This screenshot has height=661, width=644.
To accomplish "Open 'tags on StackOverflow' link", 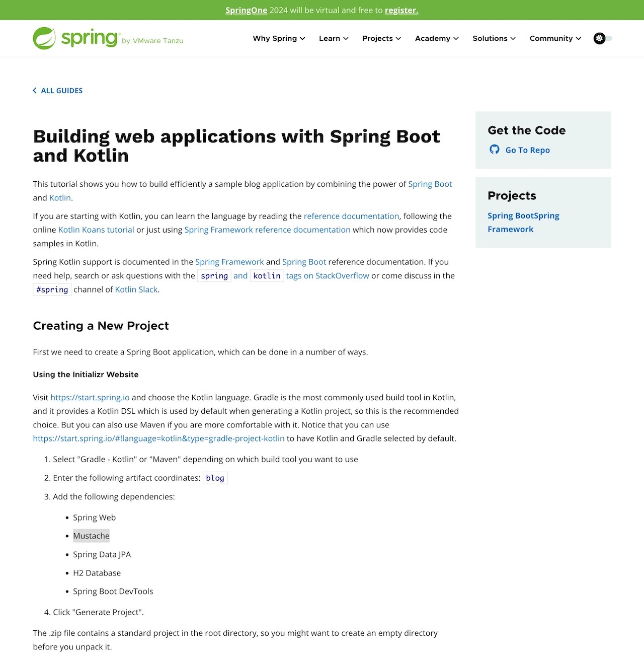I will coord(328,276).
